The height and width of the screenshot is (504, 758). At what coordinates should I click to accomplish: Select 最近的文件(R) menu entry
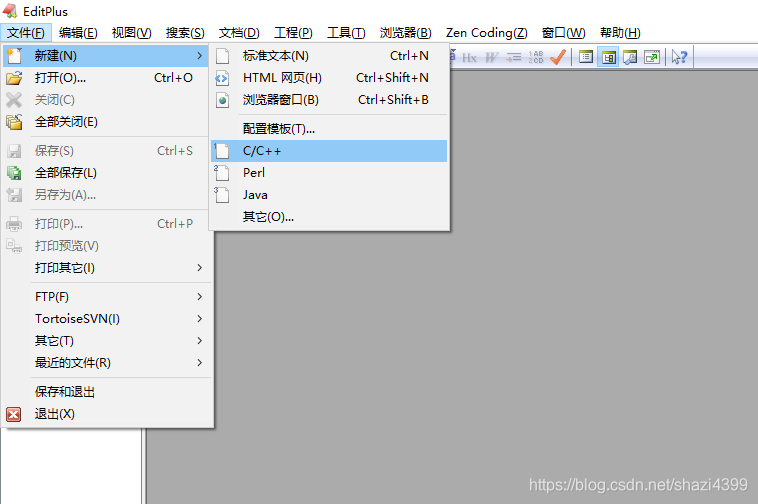(x=106, y=362)
